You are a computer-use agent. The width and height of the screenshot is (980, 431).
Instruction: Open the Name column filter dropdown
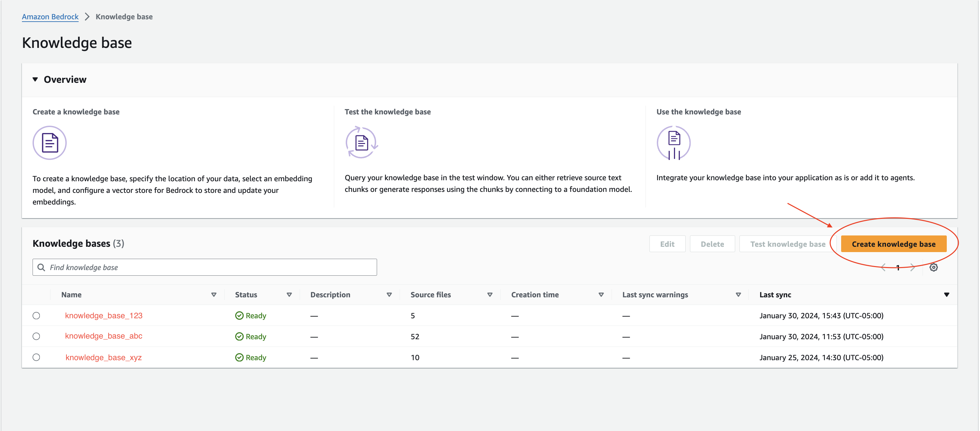(214, 294)
